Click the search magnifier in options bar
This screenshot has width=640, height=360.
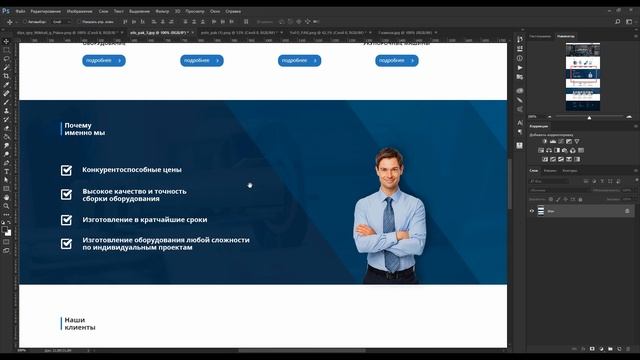(618, 22)
